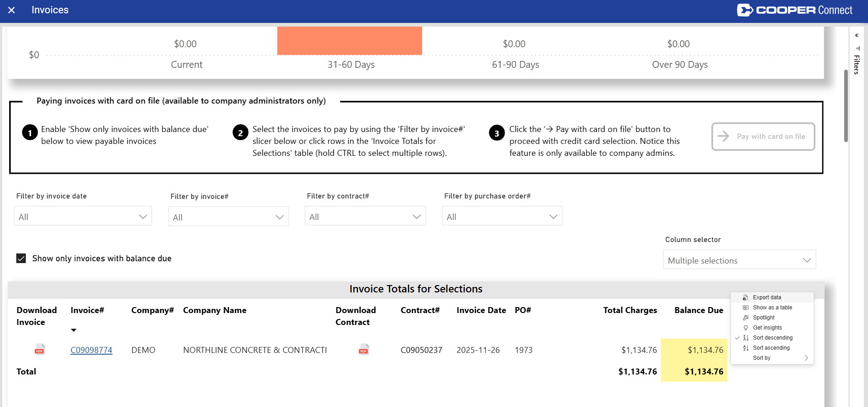
Task: Choose Sort ascending menu entry
Action: coord(772,348)
